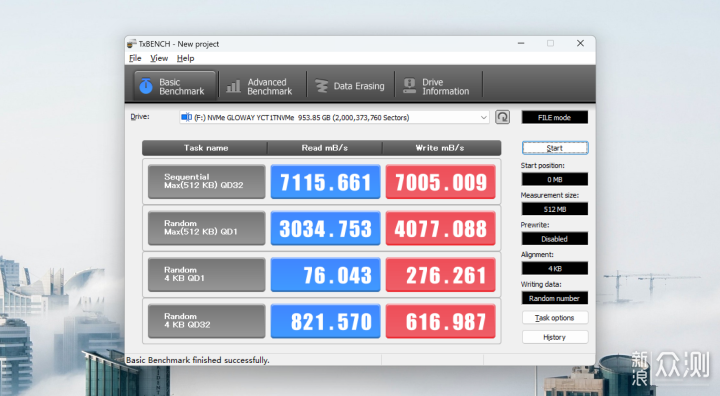Click the Random 4 KB QD1 task button
This screenshot has width=720, height=396.
click(x=207, y=275)
